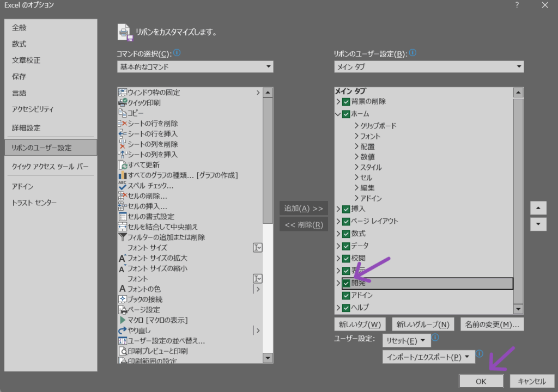Uncheck the 校閲 tab checkbox
This screenshot has height=392, width=558.
pyautogui.click(x=346, y=259)
